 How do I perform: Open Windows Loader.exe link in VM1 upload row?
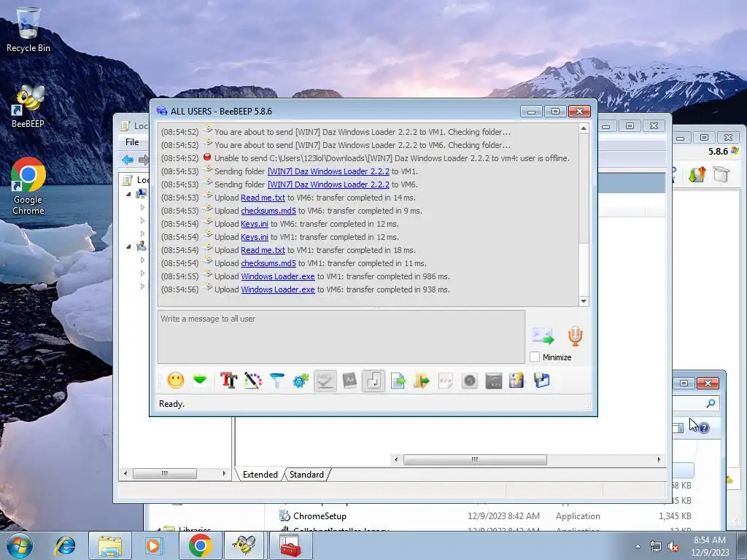278,276
